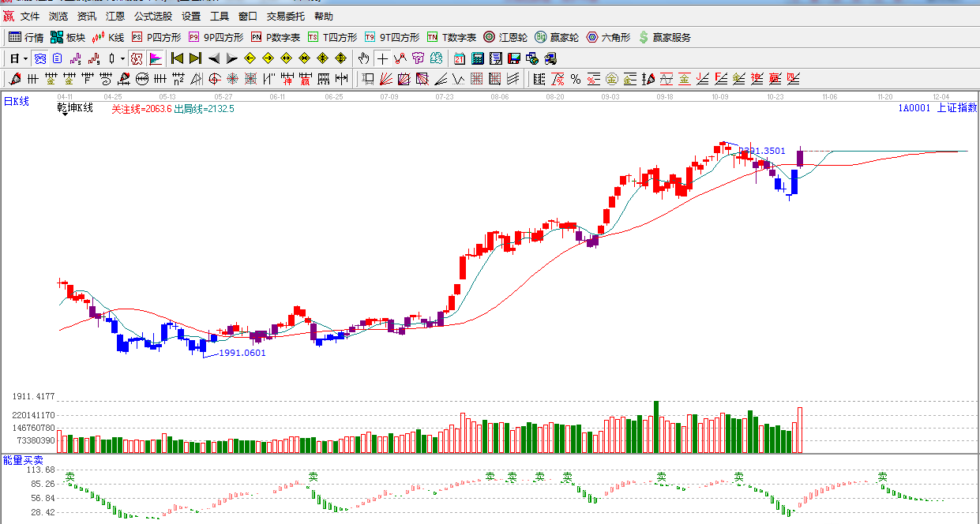Toggle the highlighted colored flag indicator button

pos(155,58)
